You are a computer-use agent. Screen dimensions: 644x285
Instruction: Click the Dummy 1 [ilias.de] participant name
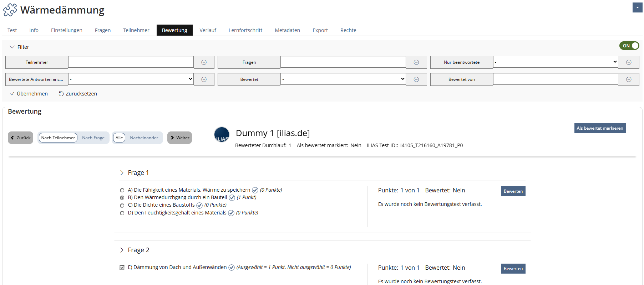(273, 133)
